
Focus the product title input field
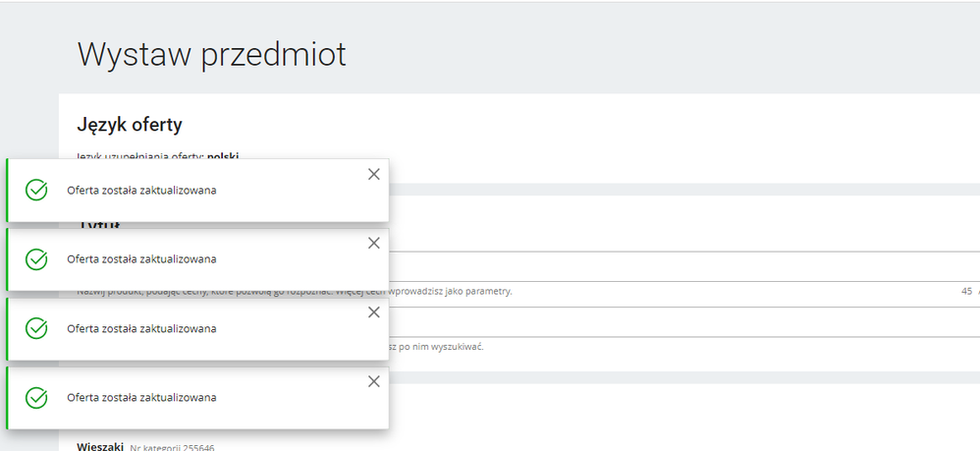[x=678, y=266]
